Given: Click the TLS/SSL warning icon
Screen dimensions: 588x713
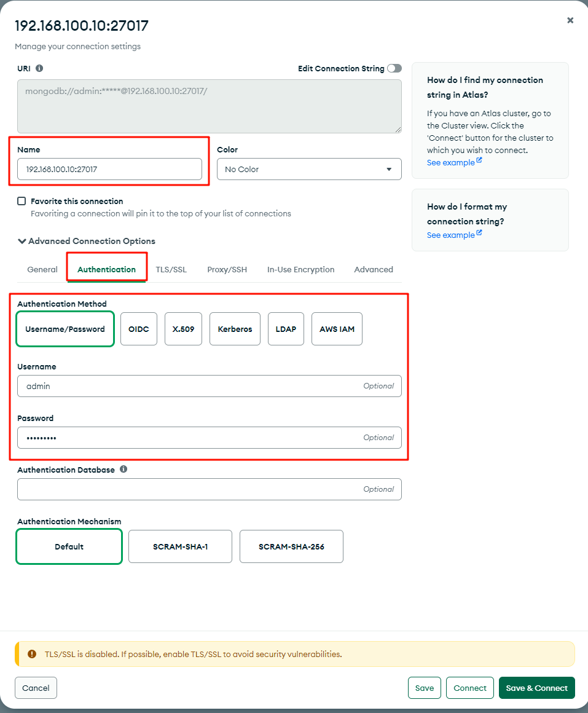Looking at the screenshot, I should pos(32,654).
